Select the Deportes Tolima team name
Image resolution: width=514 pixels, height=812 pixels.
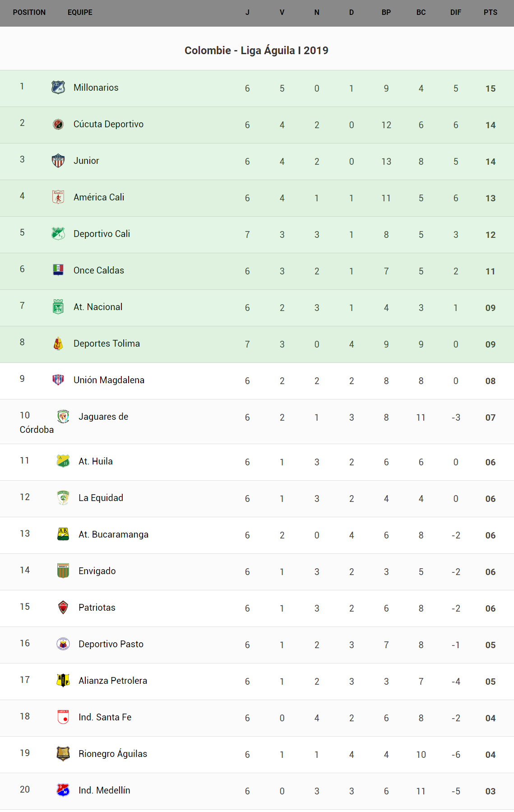pos(107,343)
